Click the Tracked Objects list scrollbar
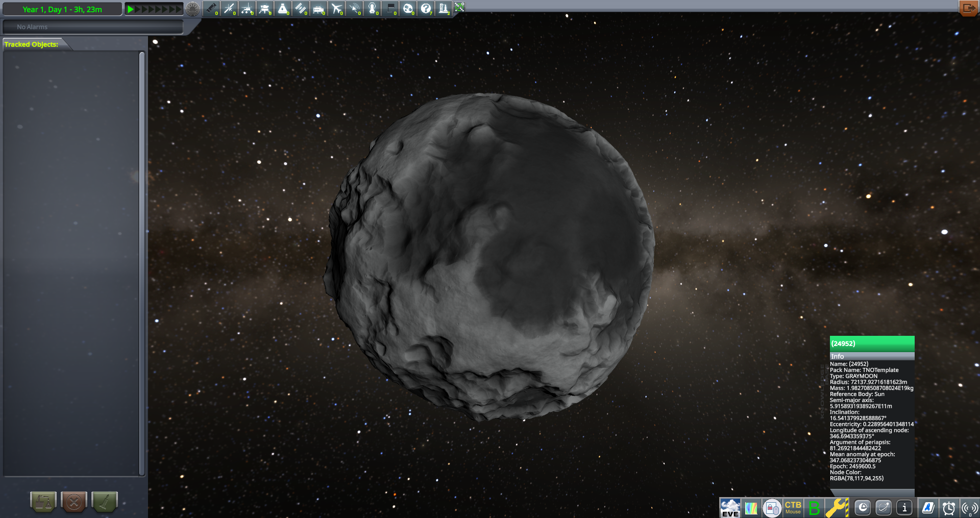Screen dimensions: 980x518 [x=142, y=263]
